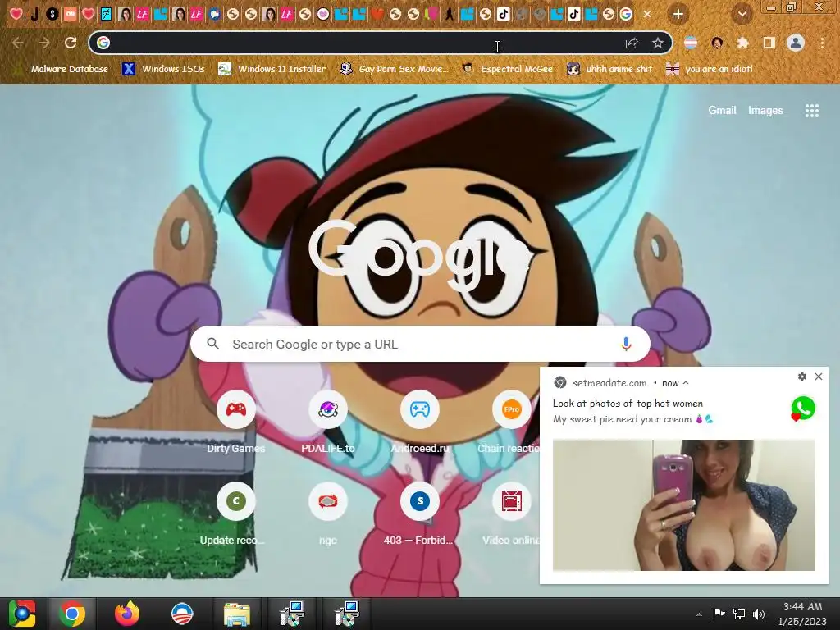
Task: Launch Firefox from the taskbar
Action: tap(127, 614)
